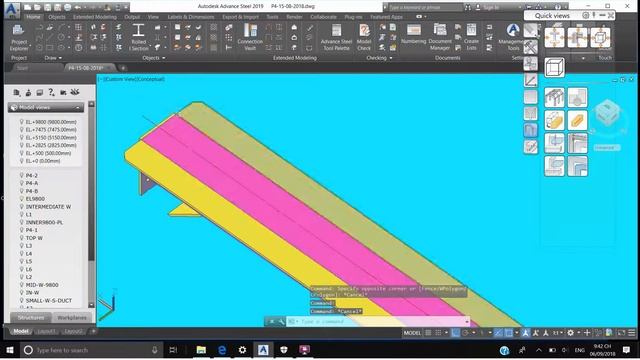This screenshot has width=640, height=360.
Task: Open the Document Manager
Action: pos(440,38)
